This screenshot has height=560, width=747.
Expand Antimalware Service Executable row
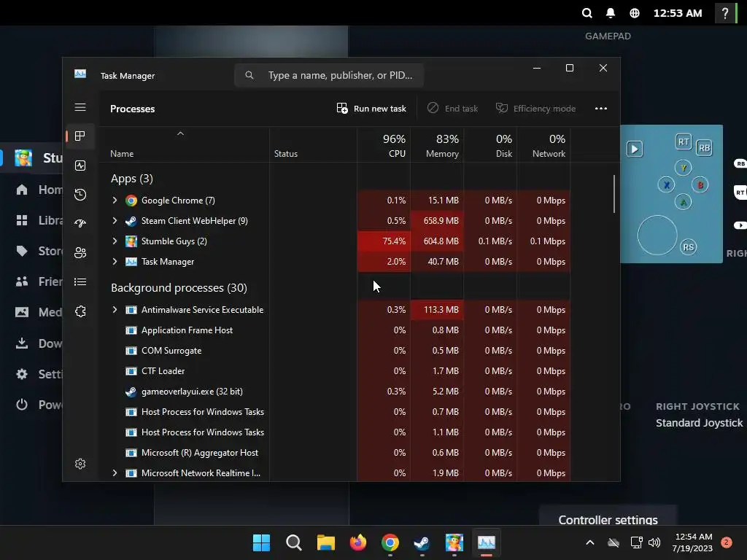pos(115,309)
